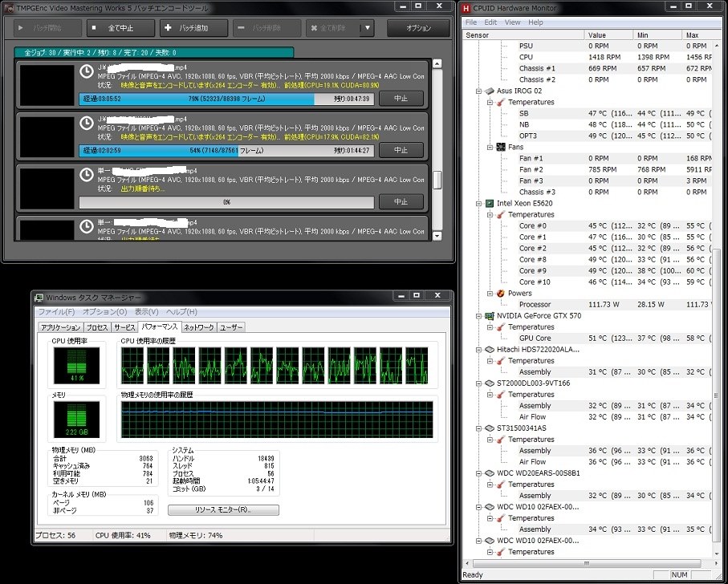
Task: Collapse Temperatures under Asus IROG 02
Action: 490,102
